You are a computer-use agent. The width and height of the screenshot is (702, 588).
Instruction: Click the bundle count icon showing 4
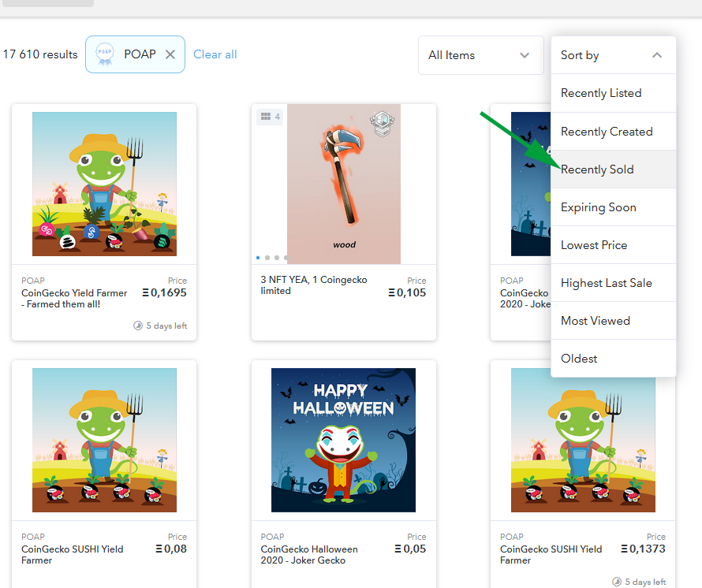[x=270, y=117]
